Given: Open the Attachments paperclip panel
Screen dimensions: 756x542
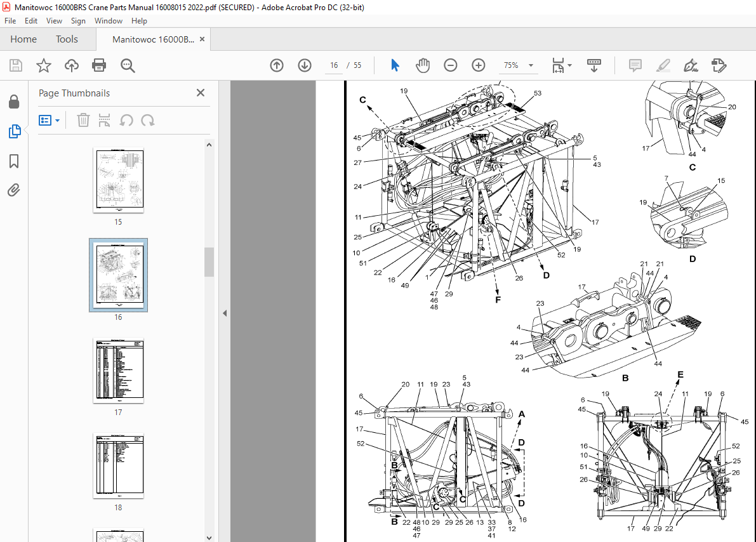Looking at the screenshot, I should [x=14, y=190].
